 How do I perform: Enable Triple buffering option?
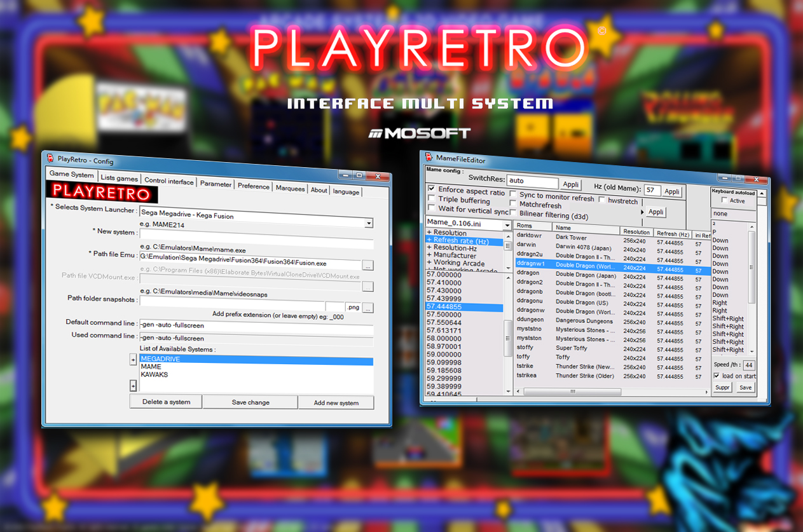point(432,199)
